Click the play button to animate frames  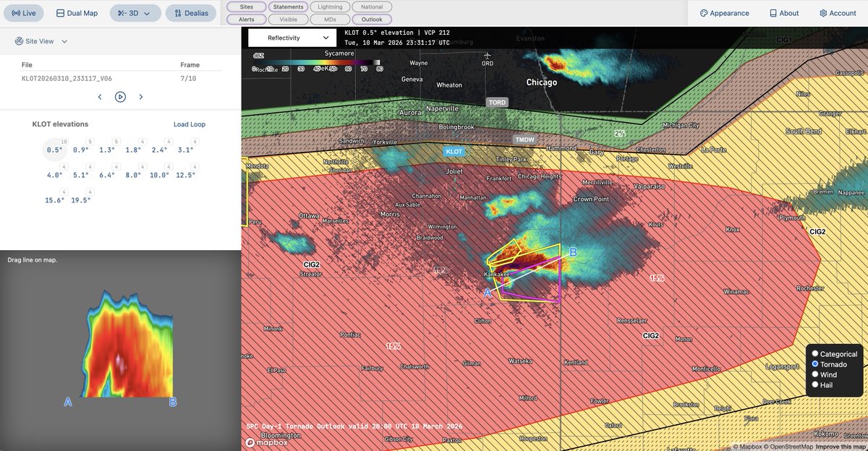pos(120,95)
